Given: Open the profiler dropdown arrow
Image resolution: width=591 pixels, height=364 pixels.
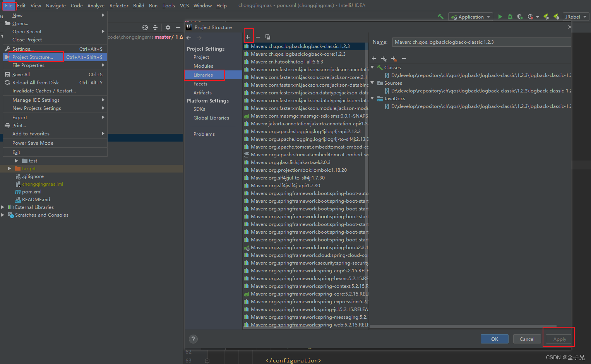Looking at the screenshot, I should (538, 17).
